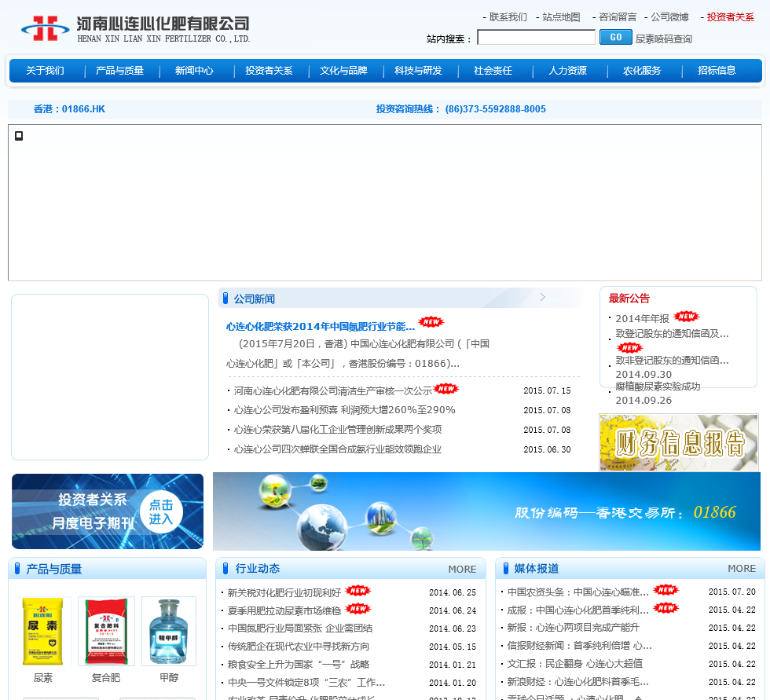Open 产品与质量 navigation menu
This screenshot has width=770, height=700.
(x=119, y=71)
